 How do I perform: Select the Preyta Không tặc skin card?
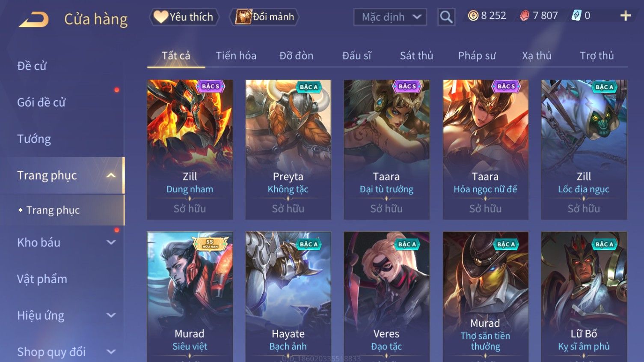(x=288, y=150)
